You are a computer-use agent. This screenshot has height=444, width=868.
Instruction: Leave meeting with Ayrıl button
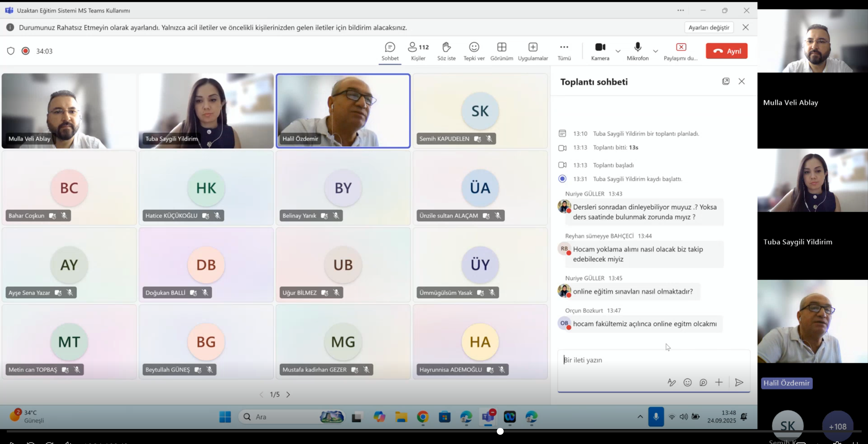point(726,51)
